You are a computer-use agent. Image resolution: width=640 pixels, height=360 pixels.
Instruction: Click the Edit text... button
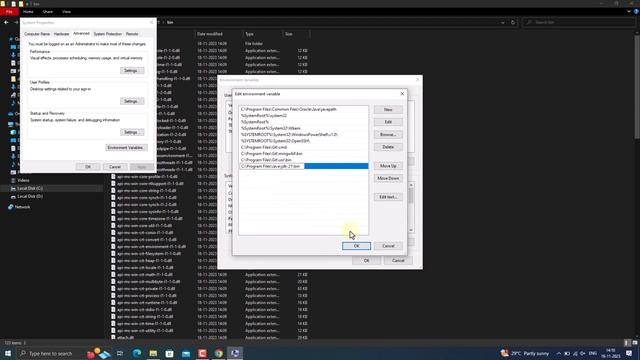point(388,197)
